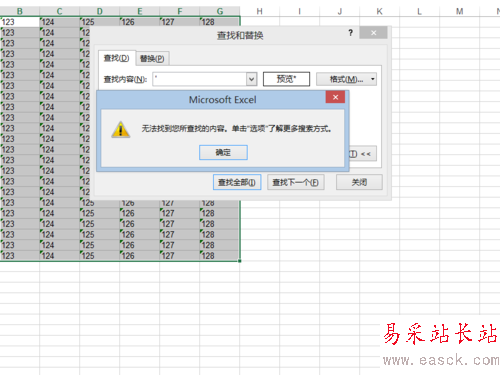
Task: Click first-row cell containing 124
Action: pyautogui.click(x=59, y=22)
